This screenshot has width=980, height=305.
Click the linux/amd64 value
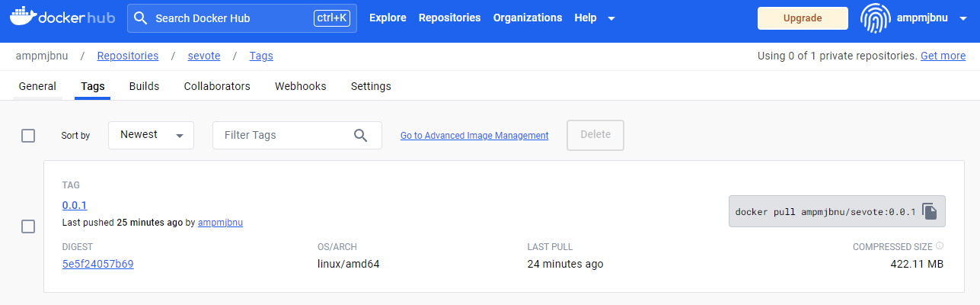tap(348, 264)
